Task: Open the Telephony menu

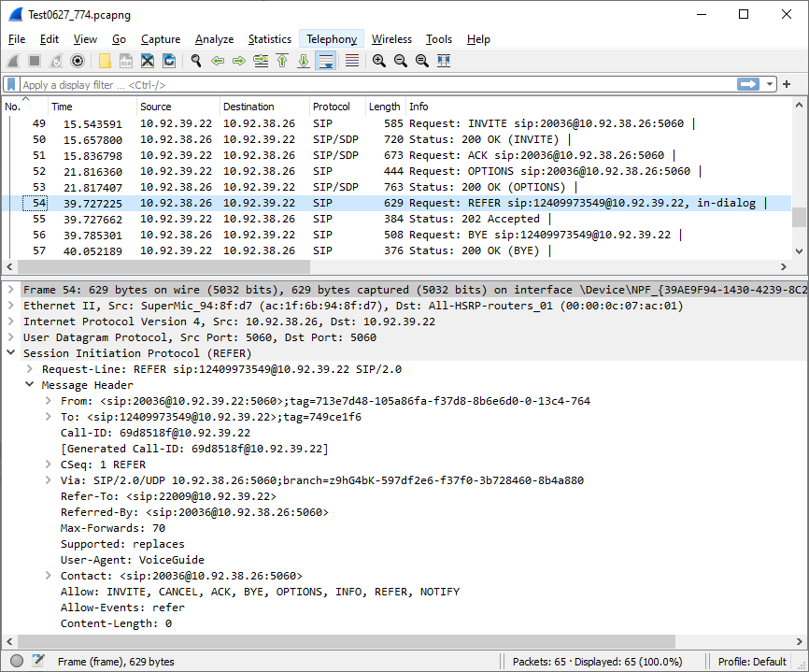Action: click(x=332, y=39)
